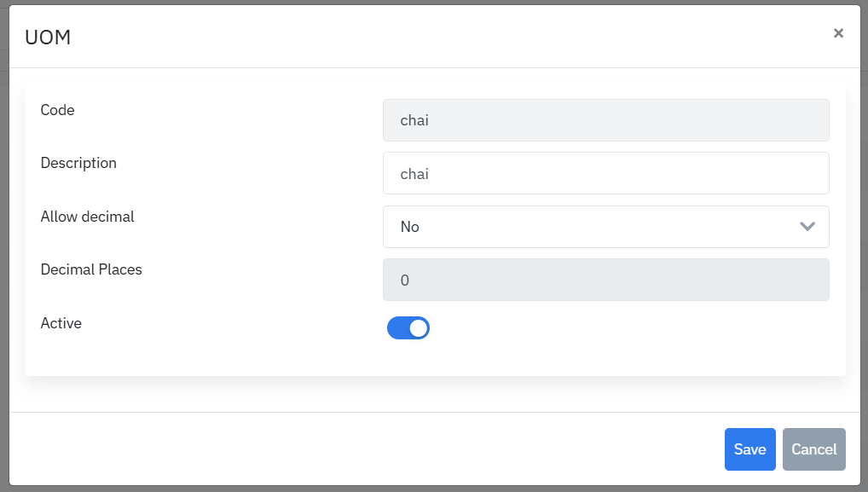Click the "Allow decimal" label text

pos(88,217)
